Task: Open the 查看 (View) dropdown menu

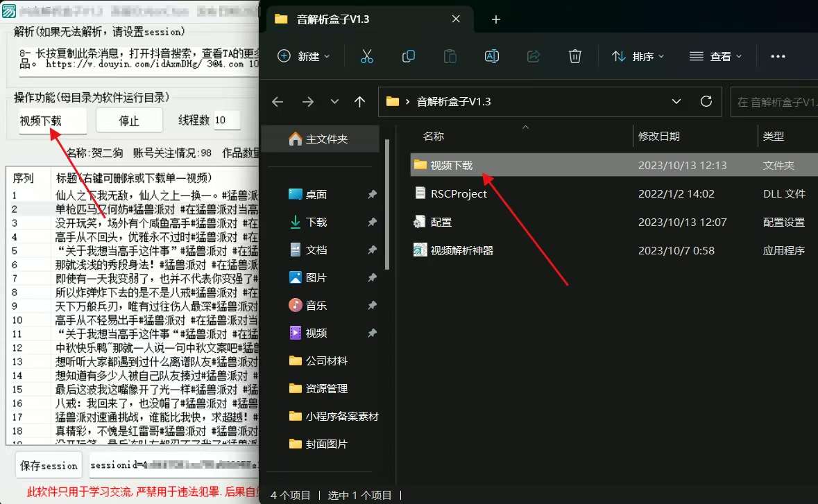Action: tap(716, 57)
